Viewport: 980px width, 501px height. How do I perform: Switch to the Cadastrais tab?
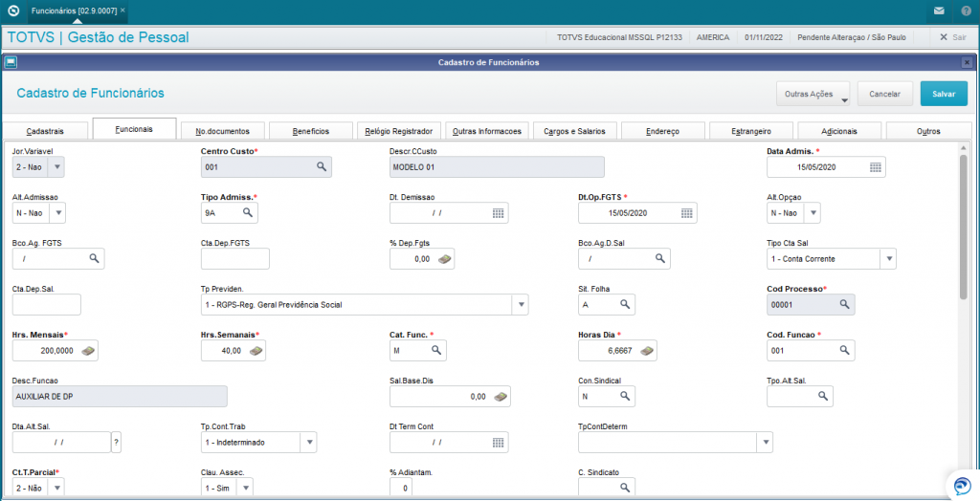pos(45,131)
